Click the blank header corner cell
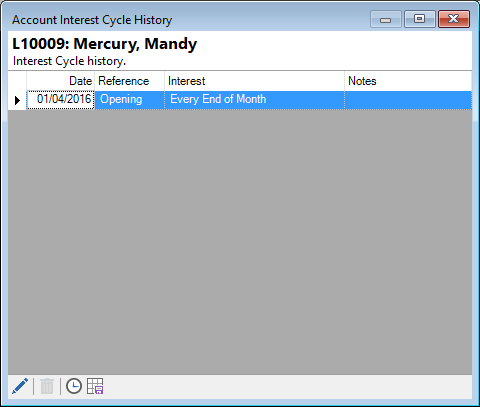 17,81
